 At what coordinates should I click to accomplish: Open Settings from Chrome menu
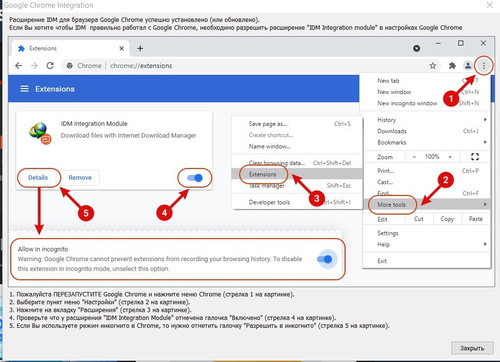427,233
